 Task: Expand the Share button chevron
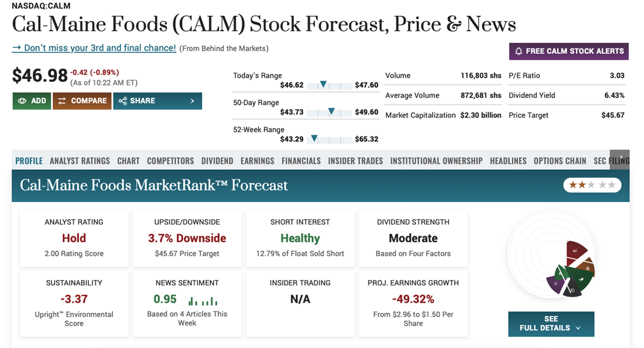point(192,101)
